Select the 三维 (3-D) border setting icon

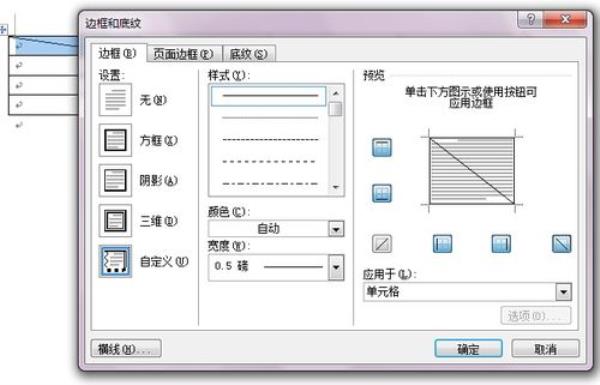coord(115,220)
